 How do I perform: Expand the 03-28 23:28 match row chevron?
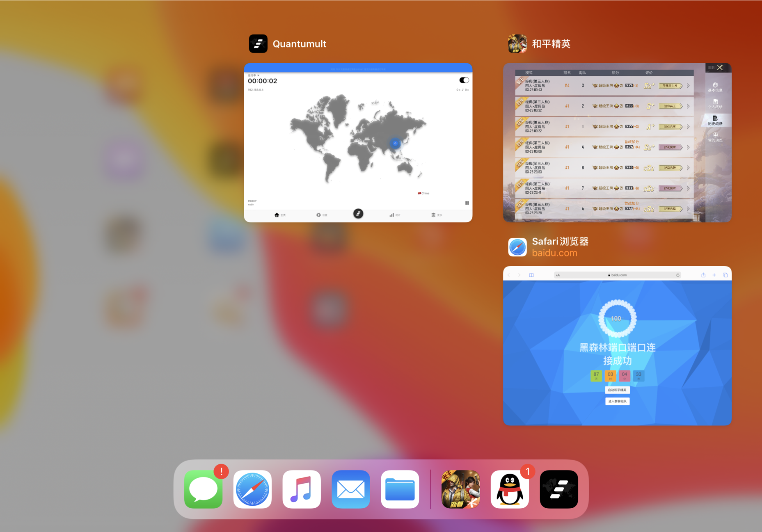tap(688, 209)
